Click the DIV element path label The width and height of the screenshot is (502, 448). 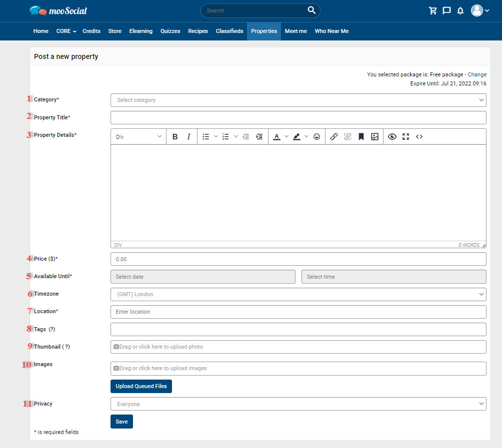[x=118, y=245]
